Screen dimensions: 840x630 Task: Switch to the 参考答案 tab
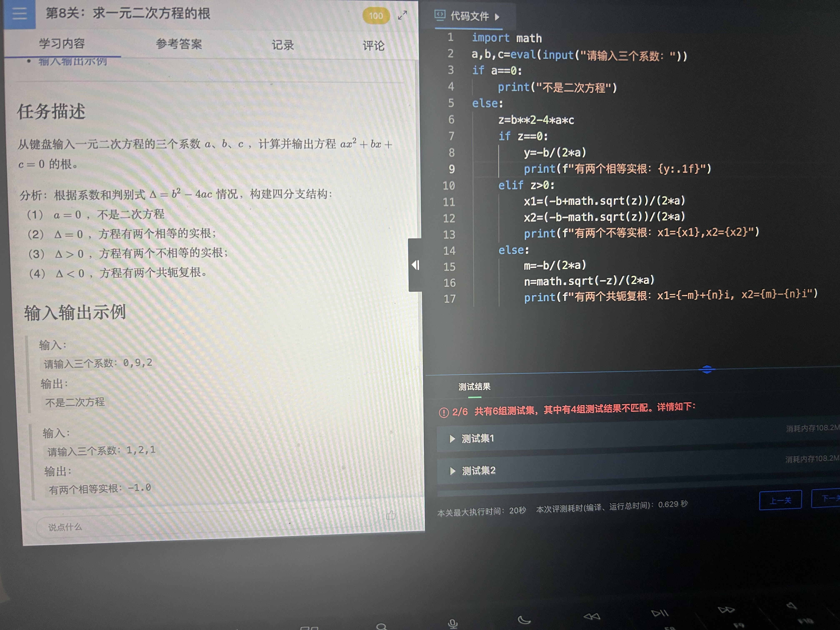(x=179, y=44)
